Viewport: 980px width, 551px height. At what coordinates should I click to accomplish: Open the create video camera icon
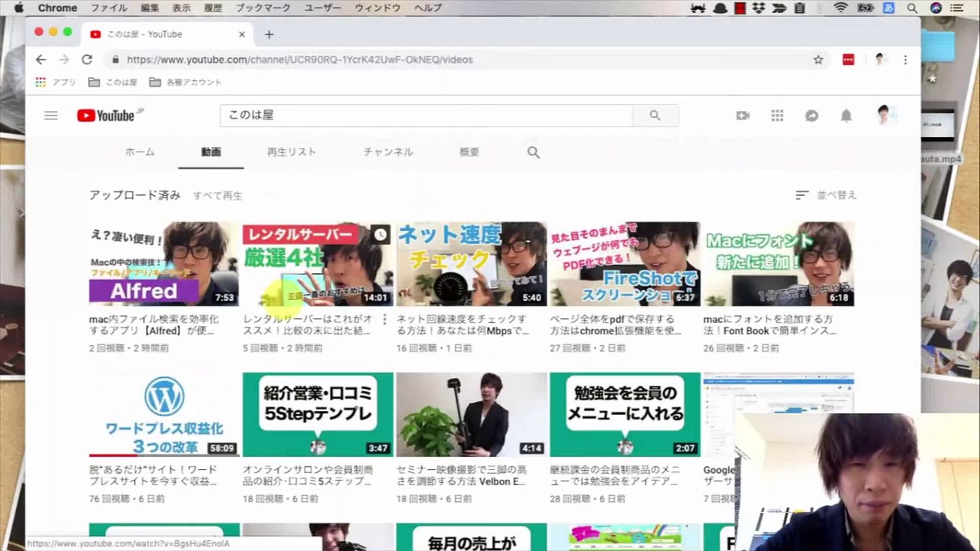click(x=743, y=116)
